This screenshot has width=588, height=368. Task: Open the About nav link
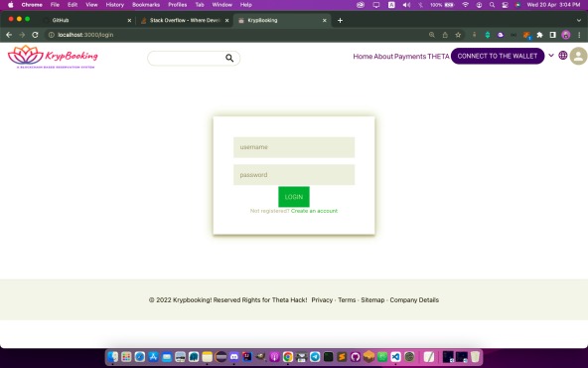tap(383, 57)
